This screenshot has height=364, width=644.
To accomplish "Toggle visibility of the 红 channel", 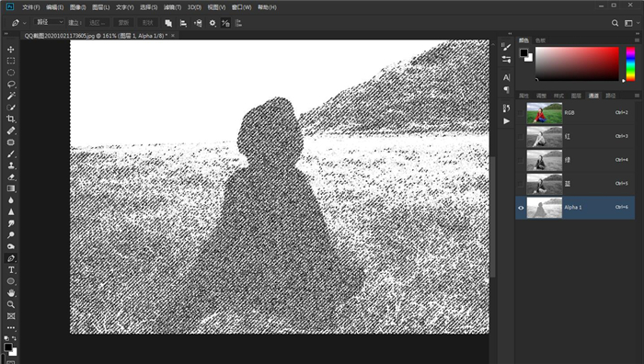I will point(521,137).
